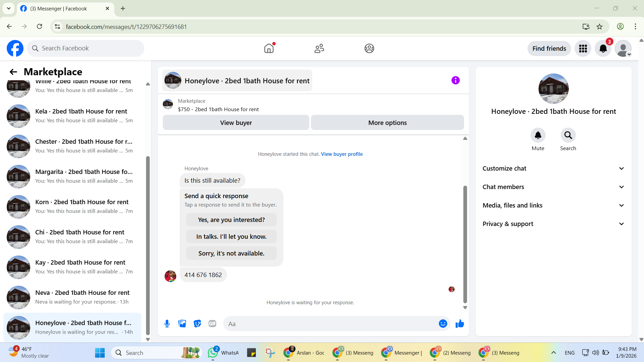
Task: Go back in browser toolbar
Action: [9, 27]
